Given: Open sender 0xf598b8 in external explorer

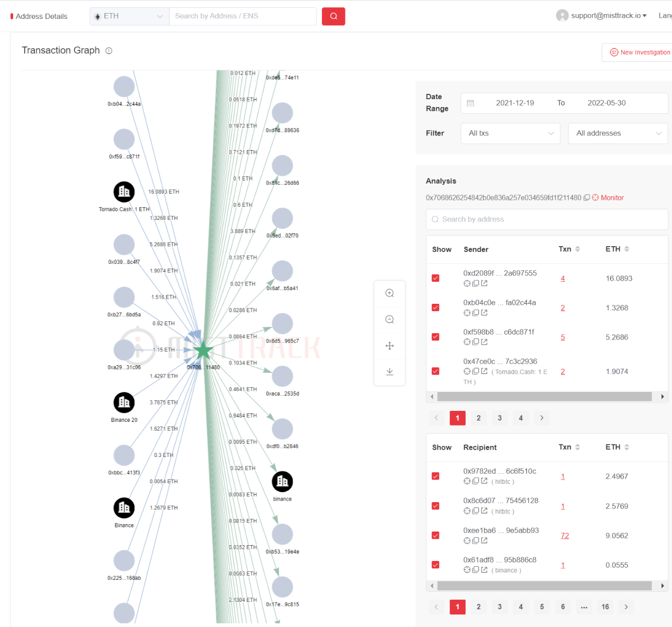Looking at the screenshot, I should 484,342.
